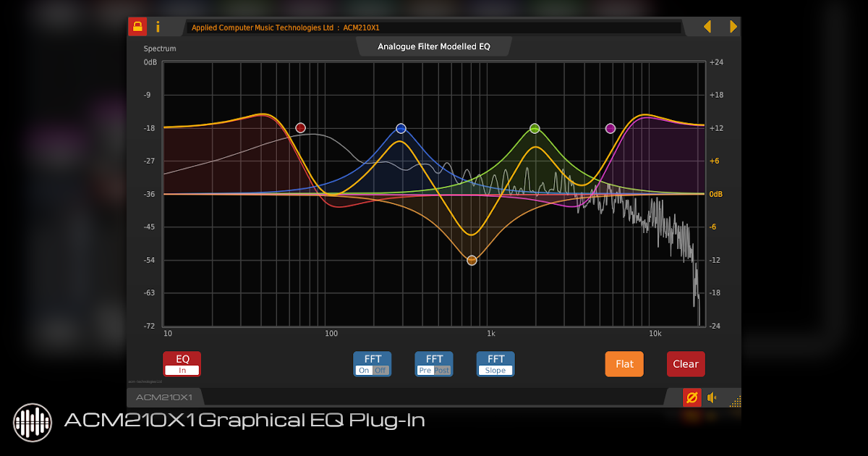Screen dimensions: 868x456
Task: Click the red lock icon
Action: click(137, 27)
